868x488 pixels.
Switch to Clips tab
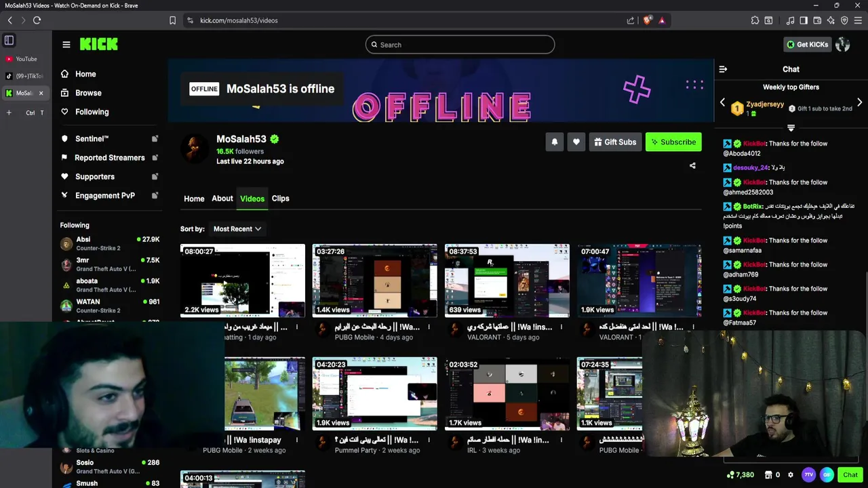(x=280, y=199)
